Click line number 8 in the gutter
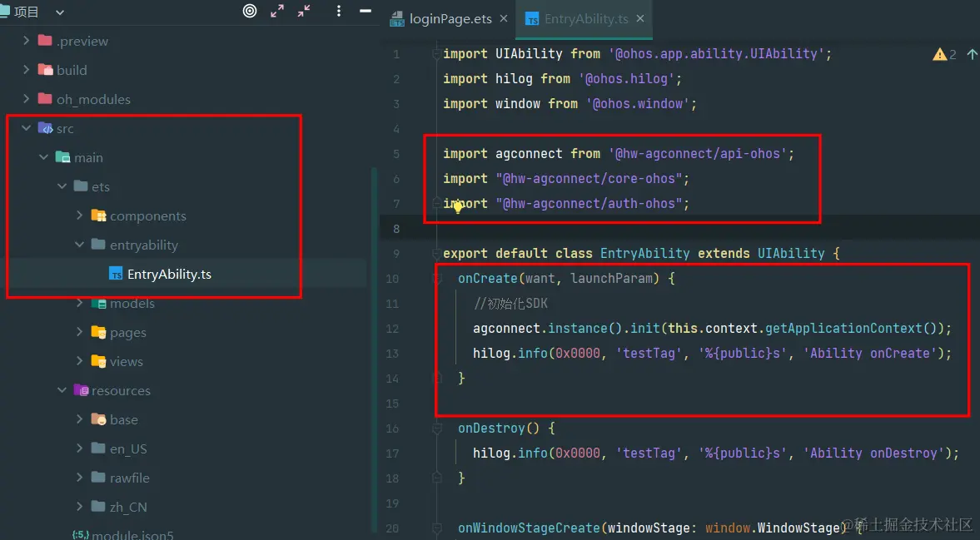This screenshot has width=980, height=540. 396,229
